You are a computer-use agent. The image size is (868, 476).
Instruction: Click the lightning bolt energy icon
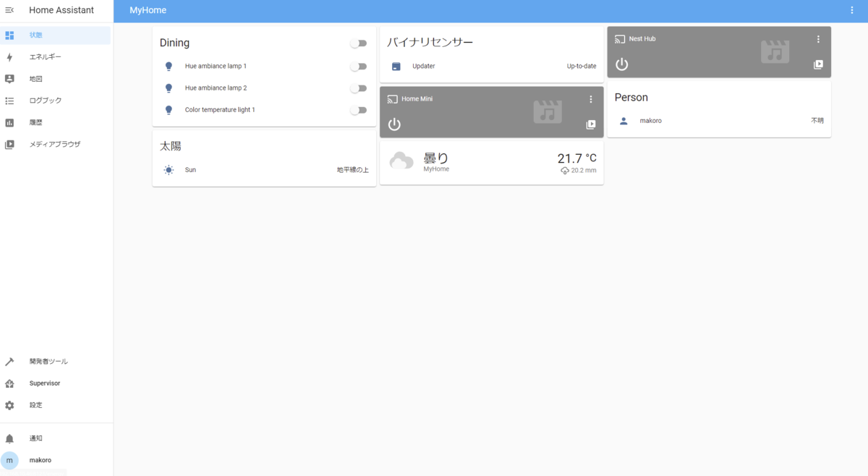coord(9,57)
